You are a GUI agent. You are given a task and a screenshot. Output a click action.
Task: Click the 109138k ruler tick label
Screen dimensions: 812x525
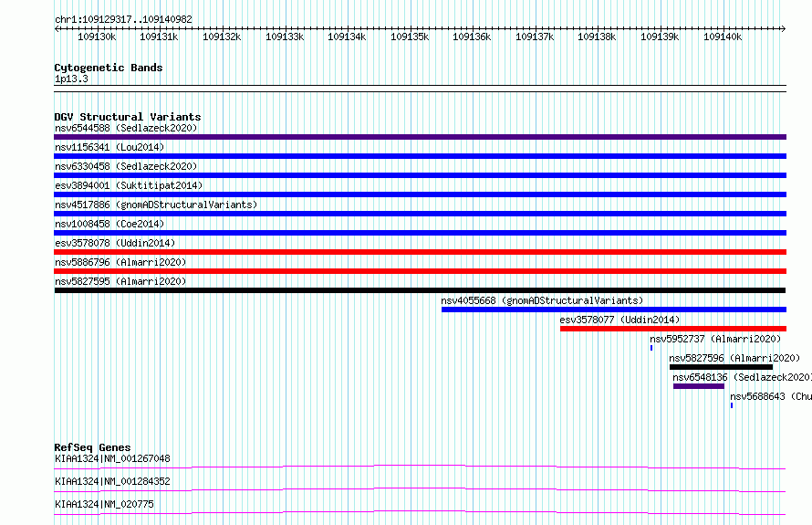(597, 37)
